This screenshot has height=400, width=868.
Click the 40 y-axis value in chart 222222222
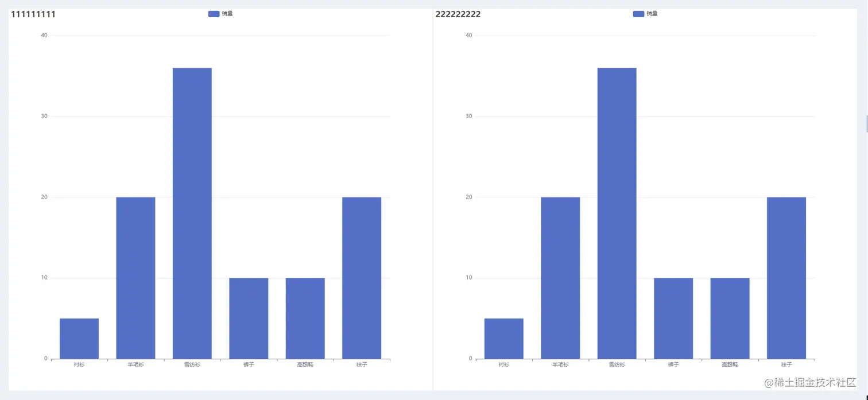(x=469, y=36)
